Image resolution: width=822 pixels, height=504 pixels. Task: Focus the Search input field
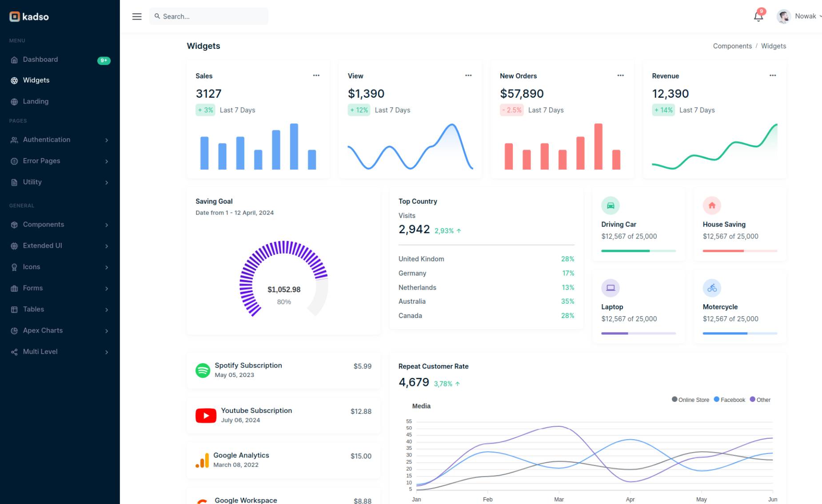pos(209,16)
